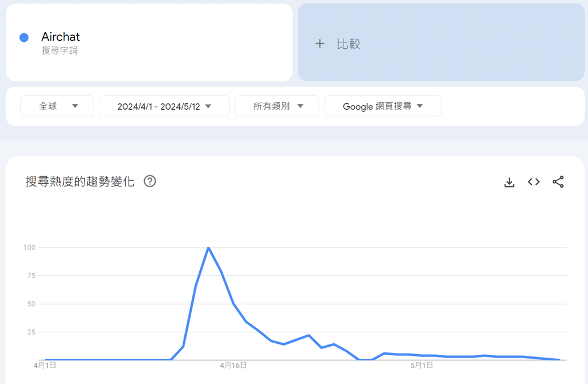
Task: Click the 4月16日 axis label
Action: (233, 365)
